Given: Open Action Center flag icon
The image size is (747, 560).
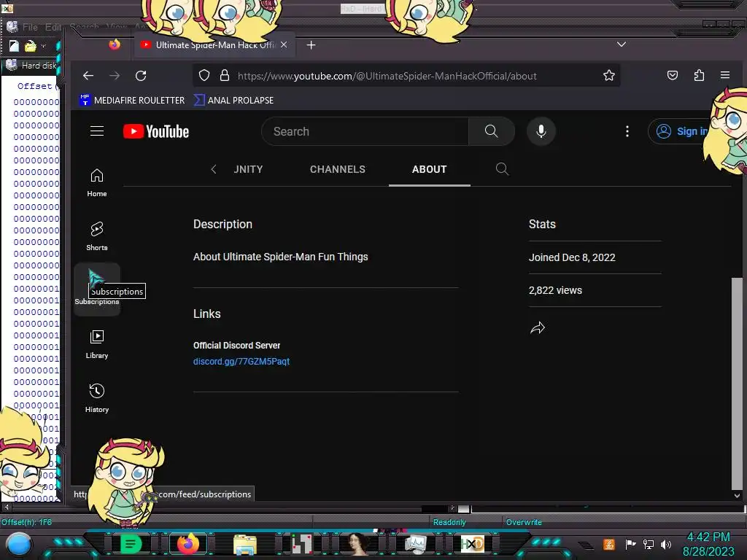Looking at the screenshot, I should [x=630, y=544].
